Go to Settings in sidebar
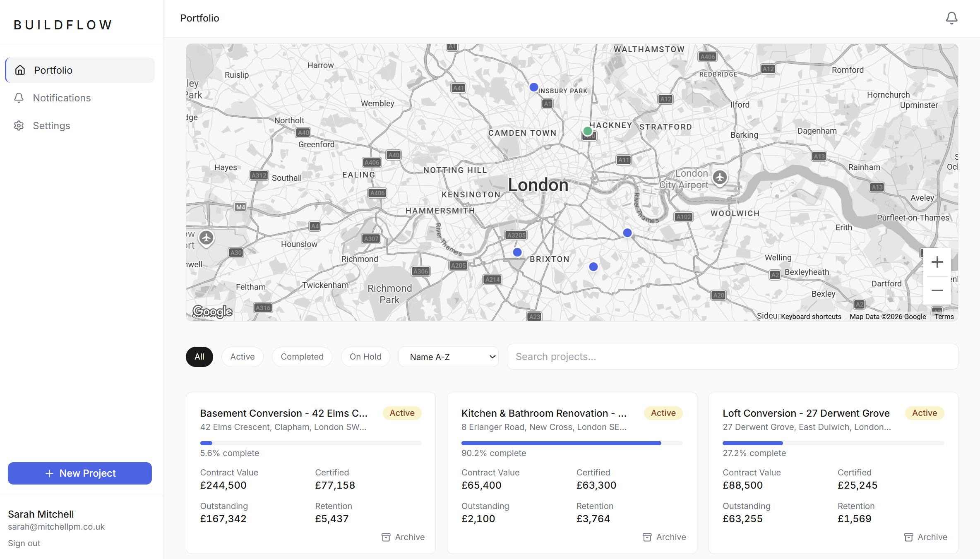Viewport: 980px width, 559px height. click(80, 125)
